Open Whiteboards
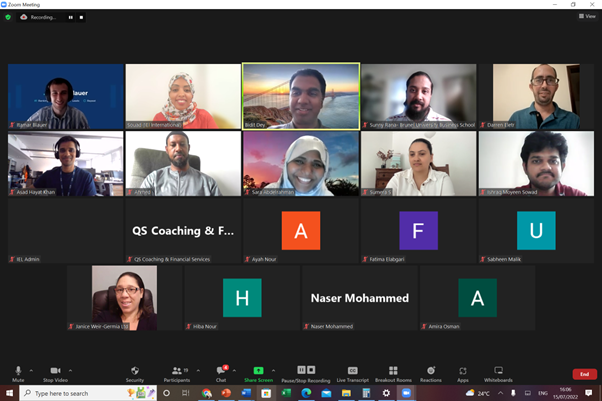 tap(498, 373)
